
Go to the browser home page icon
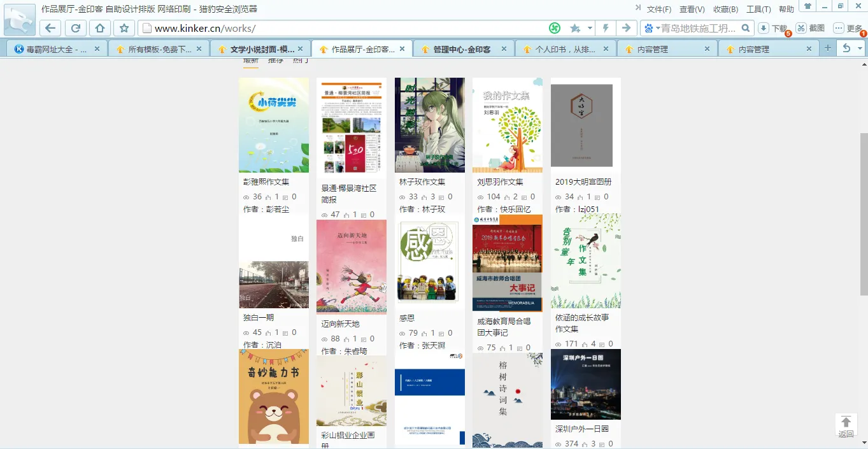pyautogui.click(x=99, y=28)
